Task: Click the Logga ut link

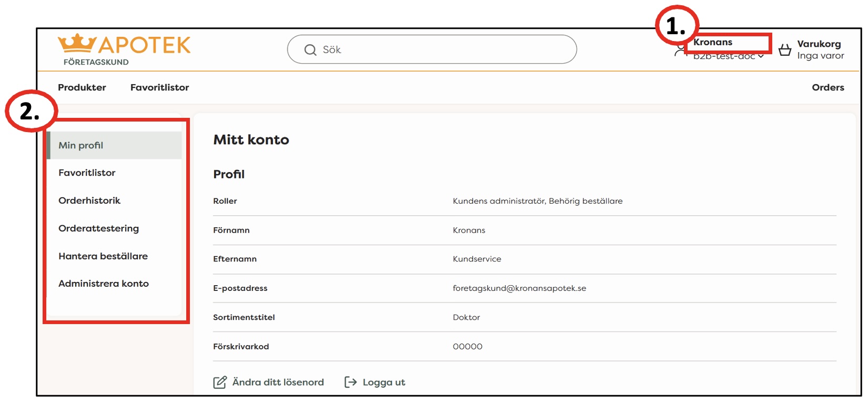Action: tap(384, 382)
